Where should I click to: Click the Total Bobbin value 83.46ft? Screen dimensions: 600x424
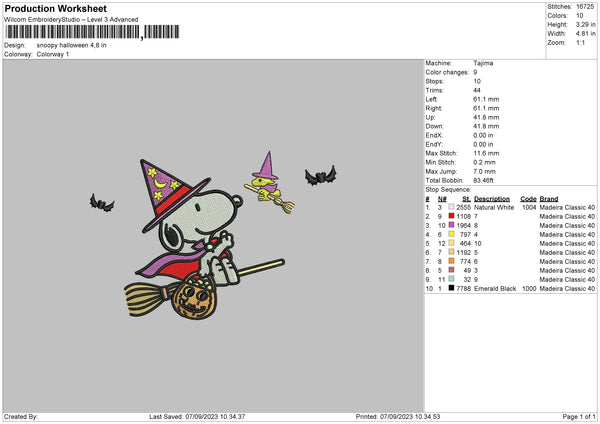pos(484,180)
